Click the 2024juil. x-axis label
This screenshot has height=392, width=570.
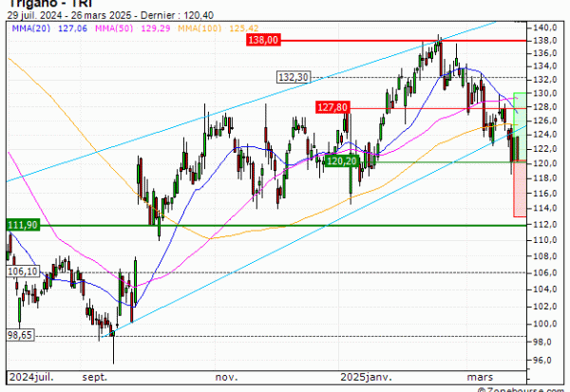(x=31, y=377)
